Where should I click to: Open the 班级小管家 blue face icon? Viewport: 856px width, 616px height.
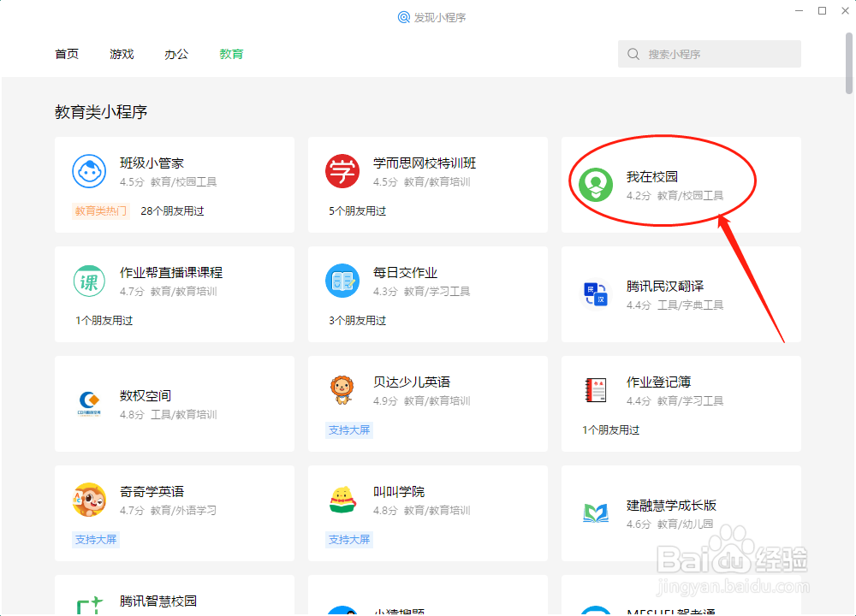89,171
